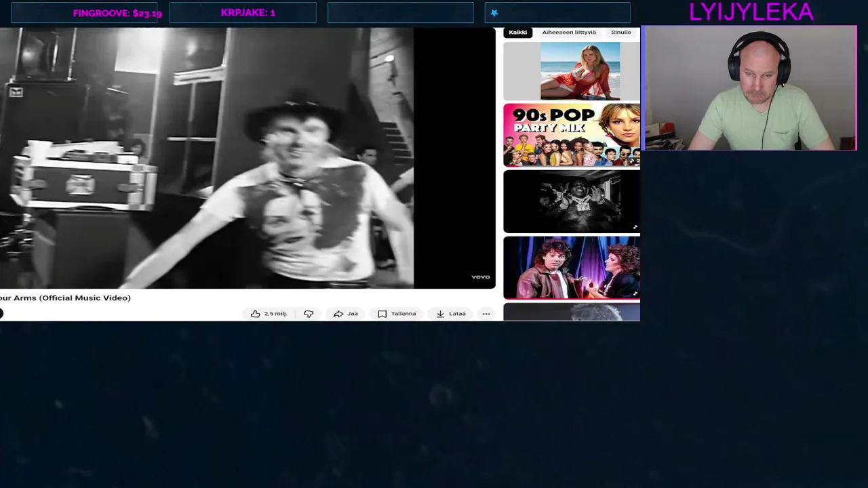Click the LYIJYLEKA channel name text

coord(751,12)
